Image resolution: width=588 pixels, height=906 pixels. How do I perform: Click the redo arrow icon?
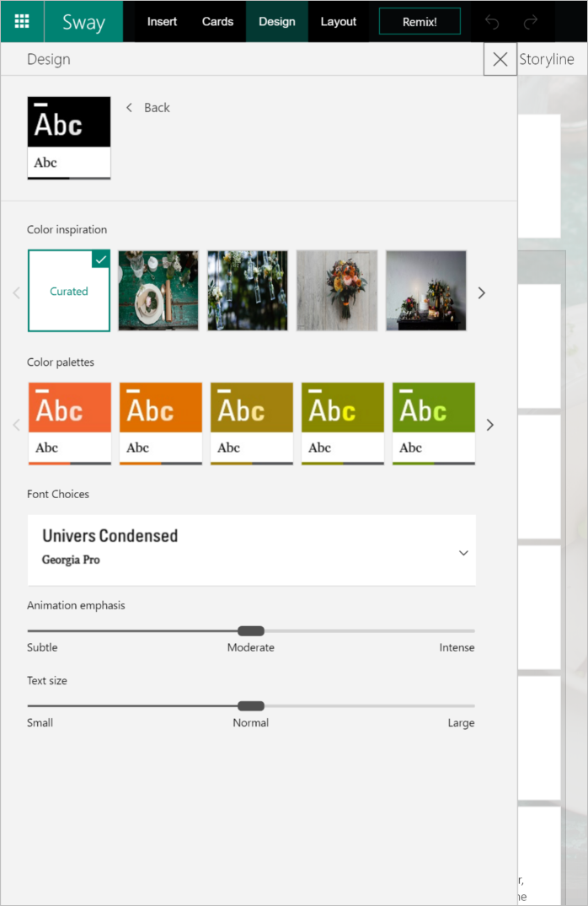[530, 21]
